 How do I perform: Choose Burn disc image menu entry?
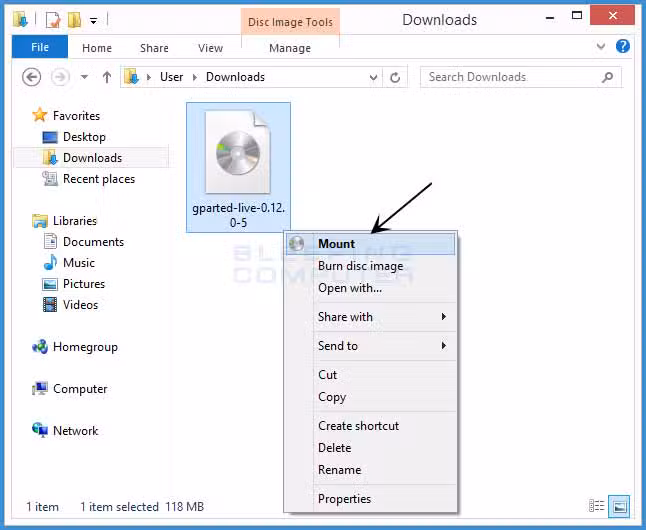(x=360, y=266)
